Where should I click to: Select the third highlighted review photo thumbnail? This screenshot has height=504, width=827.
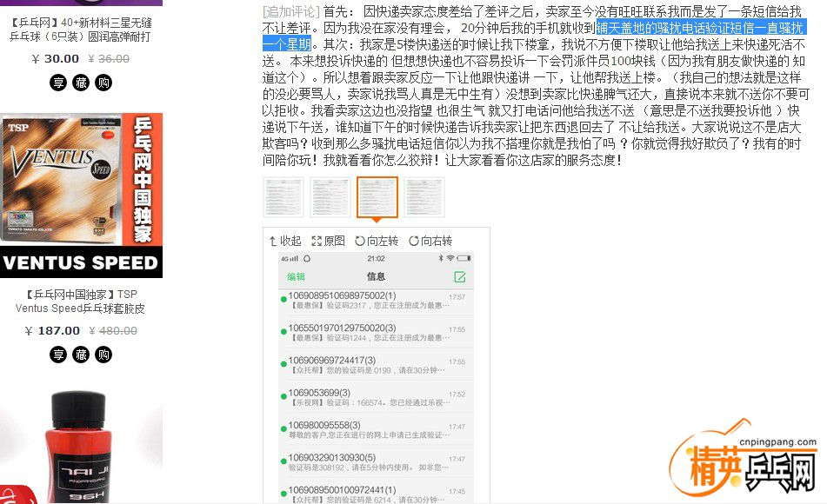click(377, 197)
